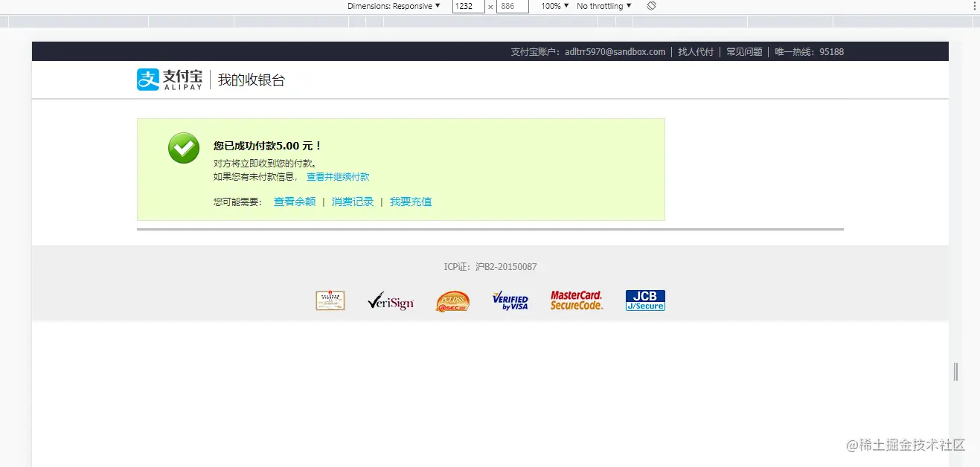Open the 100% zoom dropdown
This screenshot has width=980, height=467.
tap(555, 6)
